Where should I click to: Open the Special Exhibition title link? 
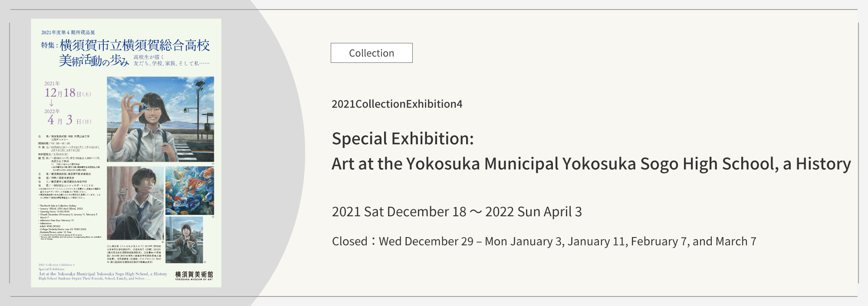pos(591,151)
